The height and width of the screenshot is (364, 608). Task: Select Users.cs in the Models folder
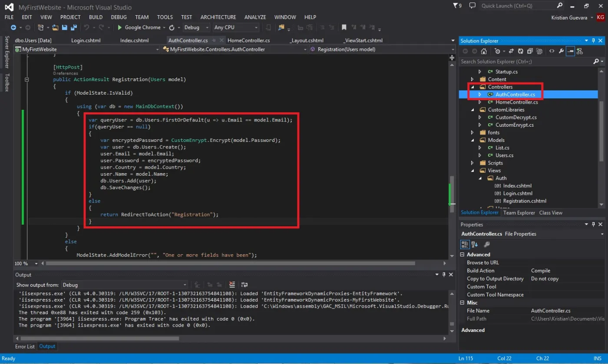[504, 155]
